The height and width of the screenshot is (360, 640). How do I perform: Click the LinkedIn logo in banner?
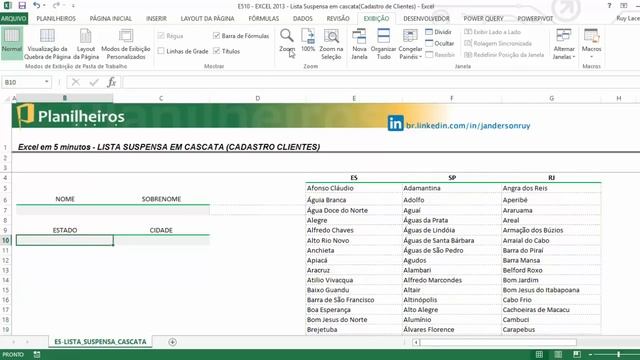pyautogui.click(x=396, y=123)
